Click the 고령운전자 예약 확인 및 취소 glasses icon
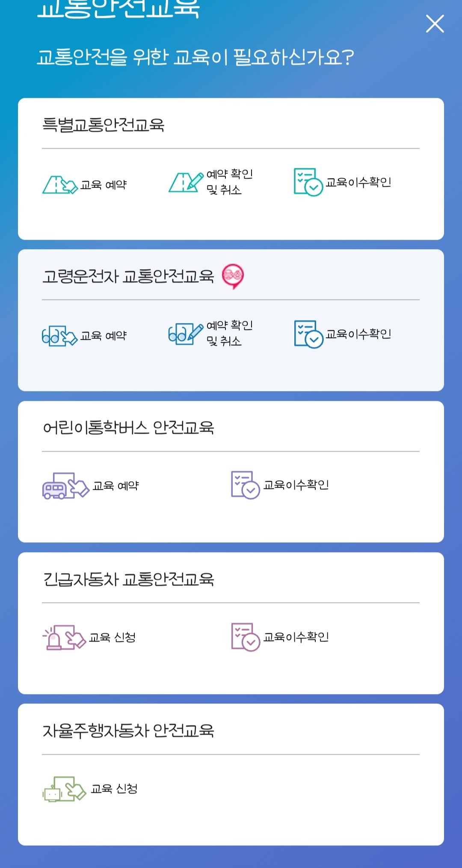Image resolution: width=462 pixels, height=868 pixels. click(x=186, y=334)
